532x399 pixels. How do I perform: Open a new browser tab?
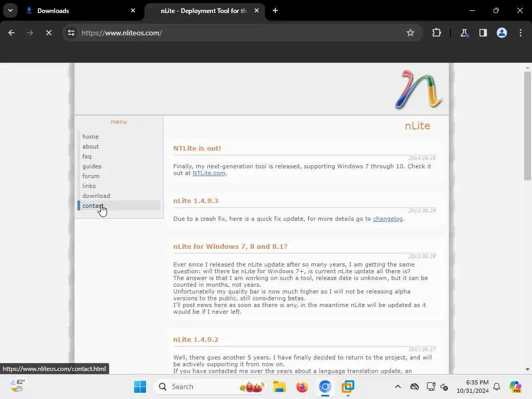[275, 10]
